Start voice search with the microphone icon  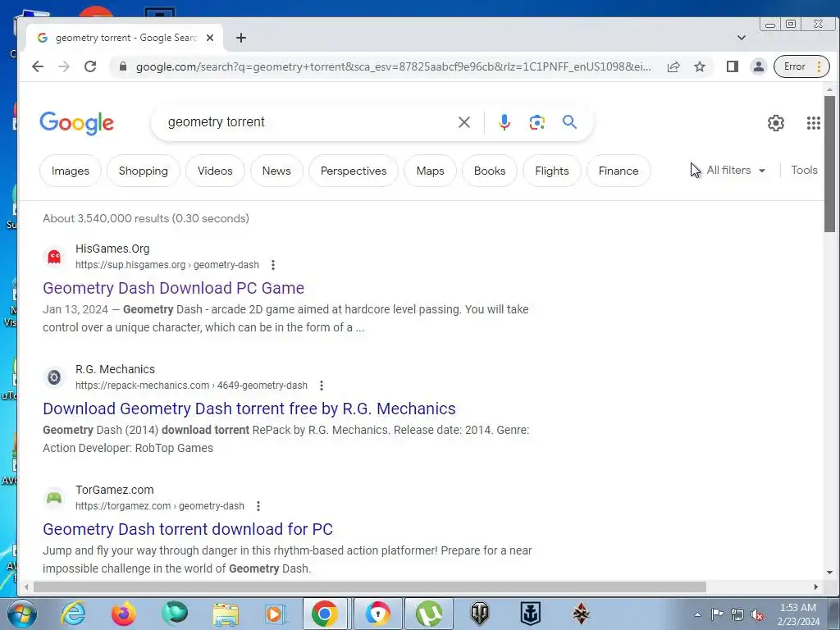[504, 122]
